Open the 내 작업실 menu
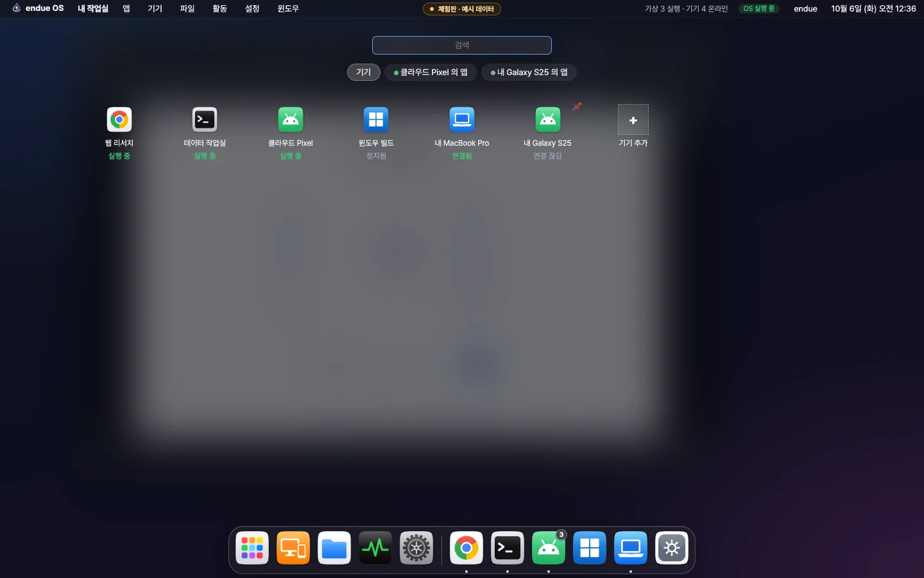Viewport: 924px width, 578px height. [x=93, y=8]
